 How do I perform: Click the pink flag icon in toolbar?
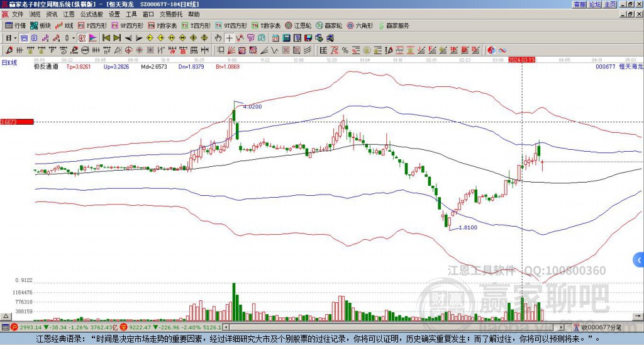click(x=93, y=38)
